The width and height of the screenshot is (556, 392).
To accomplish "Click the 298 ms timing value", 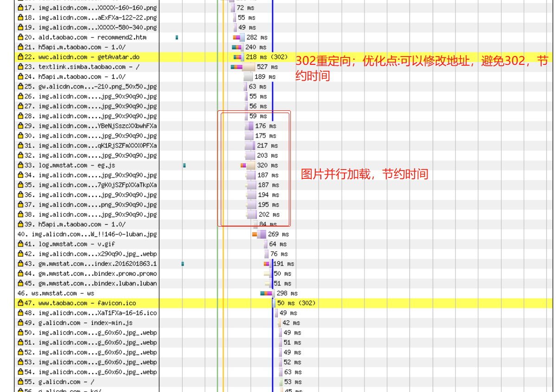I will click(287, 293).
